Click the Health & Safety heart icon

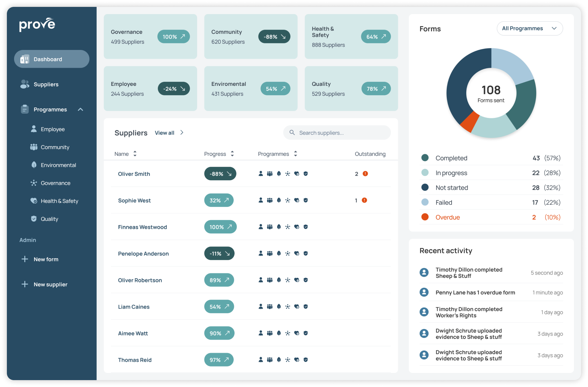click(34, 201)
